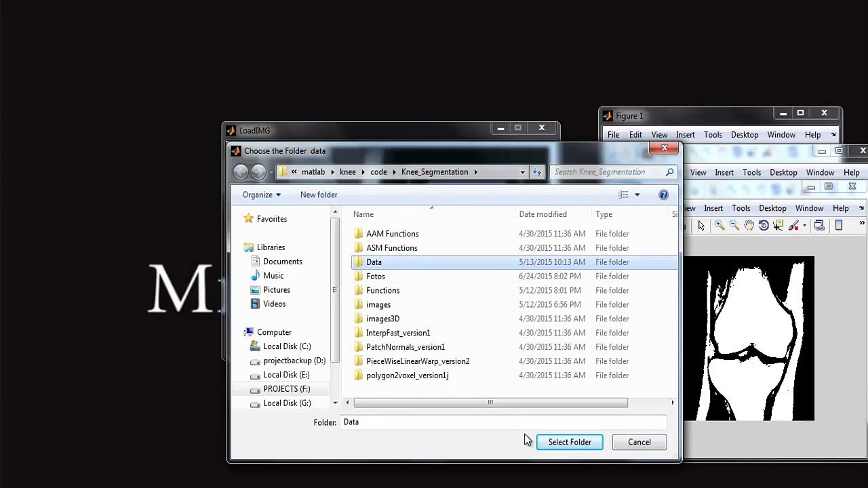Enable the Data Cursor tool in figure toolbar
Viewport: 868px width, 488px height.
tap(778, 226)
